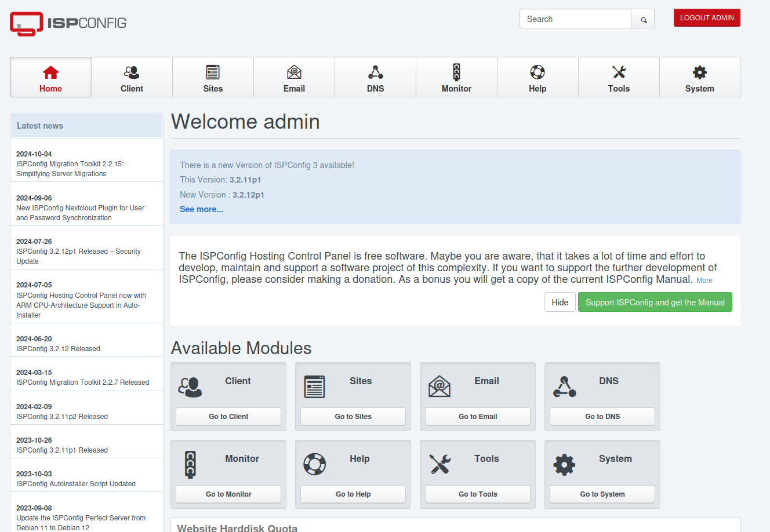The width and height of the screenshot is (770, 532).
Task: Open news: ISPConfig Migration Toolkit 2.2.15
Action: (x=70, y=169)
